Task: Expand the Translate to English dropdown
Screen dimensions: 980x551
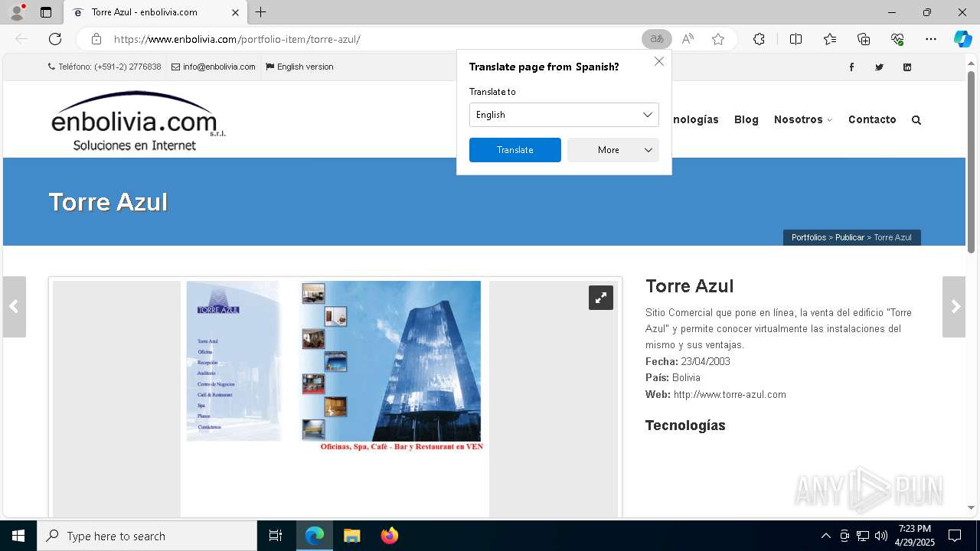Action: coord(564,115)
